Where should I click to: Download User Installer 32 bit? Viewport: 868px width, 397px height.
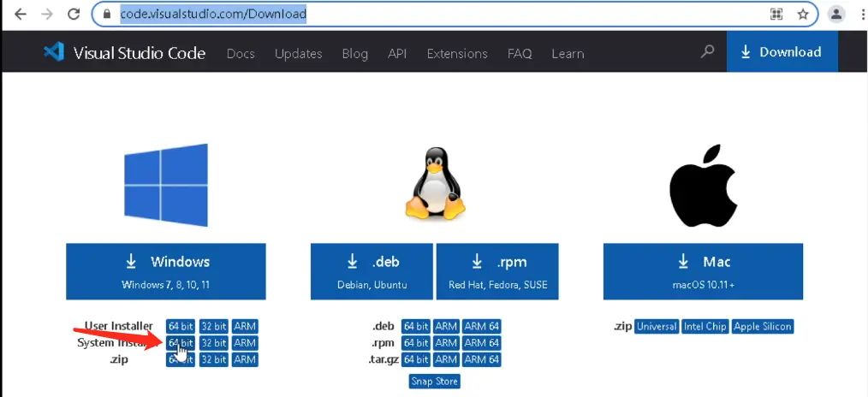(214, 326)
